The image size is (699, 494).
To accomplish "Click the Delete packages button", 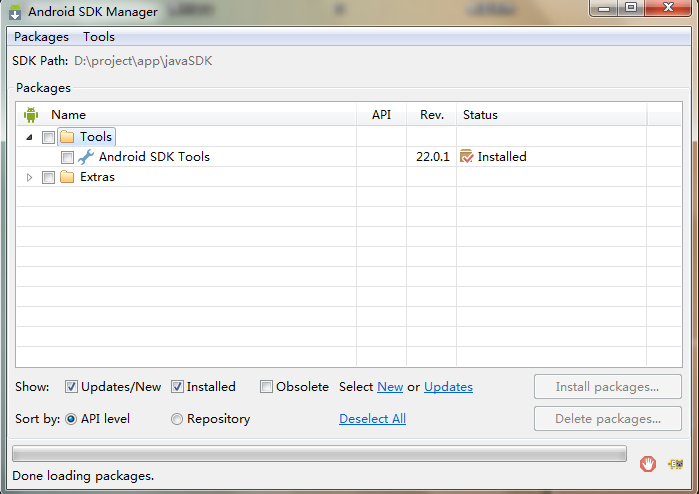I will 608,419.
